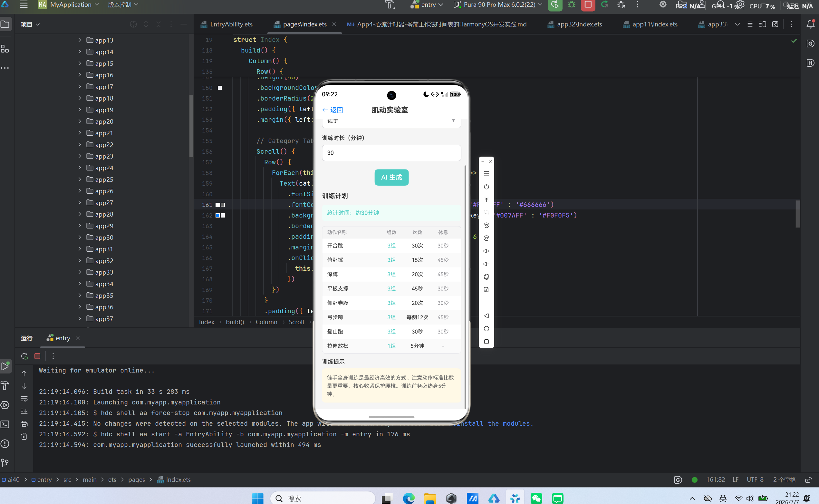Click the training duration input field

coord(391,153)
